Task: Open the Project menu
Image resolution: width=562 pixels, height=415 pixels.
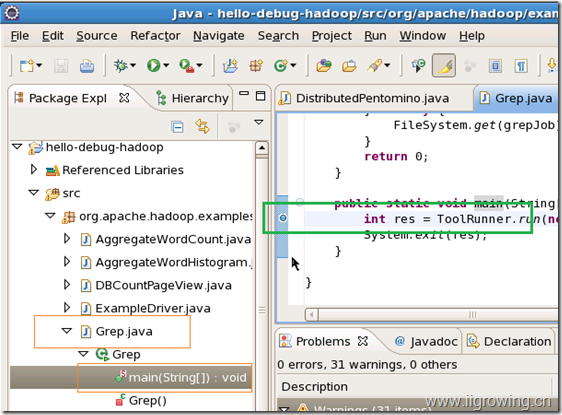Action: coord(332,36)
